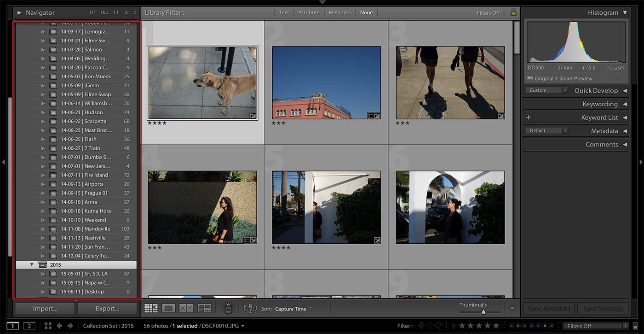Screen dimensions: 644x334
Task: Select the None filter tab
Action: click(x=367, y=12)
